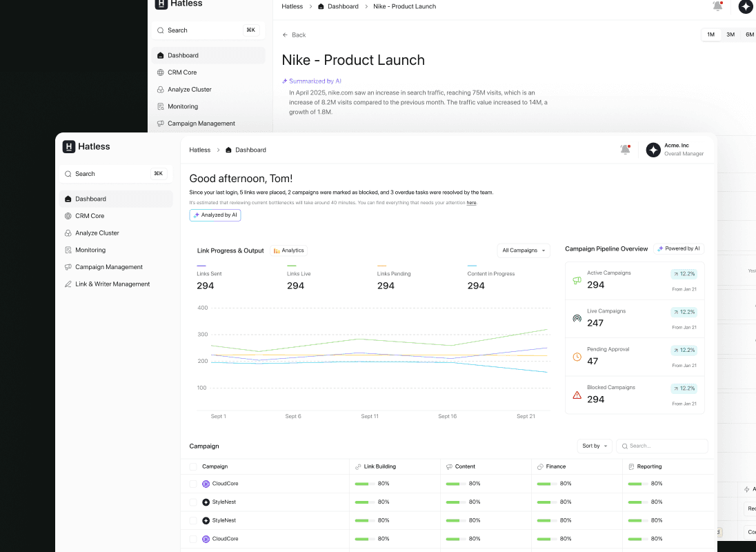Open Link & Writer Management in sidebar
This screenshot has height=552, width=756.
pos(116,284)
